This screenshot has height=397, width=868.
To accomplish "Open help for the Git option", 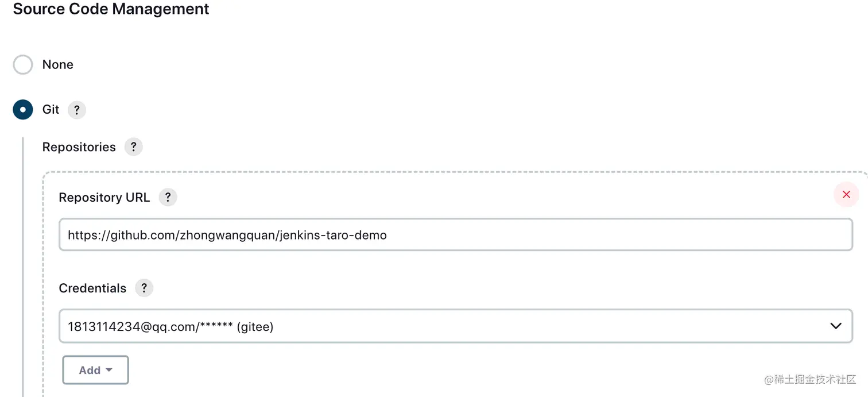I will coord(77,110).
